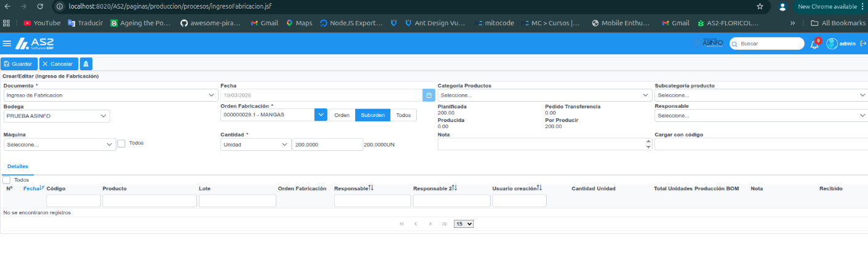
Task: Click the building icon toolbar button
Action: coord(86,64)
